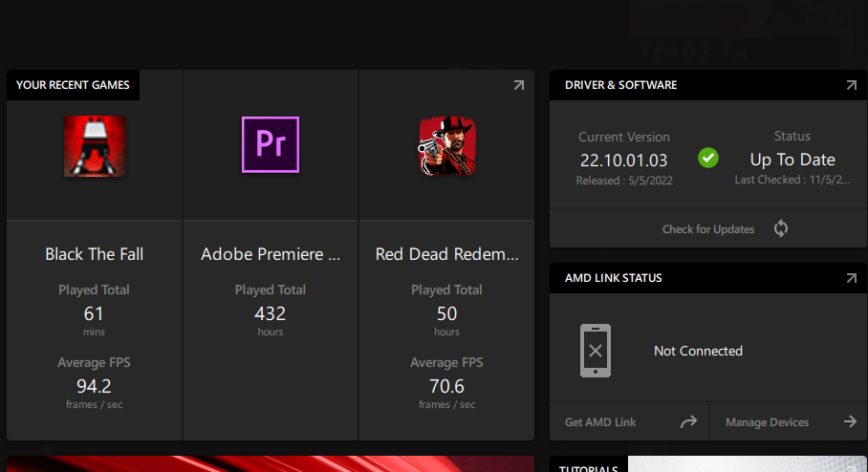Viewport: 868px width, 472px height.
Task: Expand Your Recent Games panel arrow
Action: [x=519, y=85]
